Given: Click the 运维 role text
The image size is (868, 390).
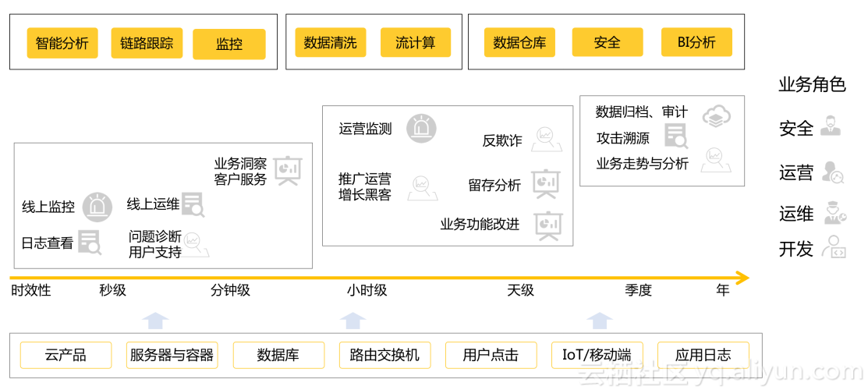Looking at the screenshot, I should click(796, 213).
